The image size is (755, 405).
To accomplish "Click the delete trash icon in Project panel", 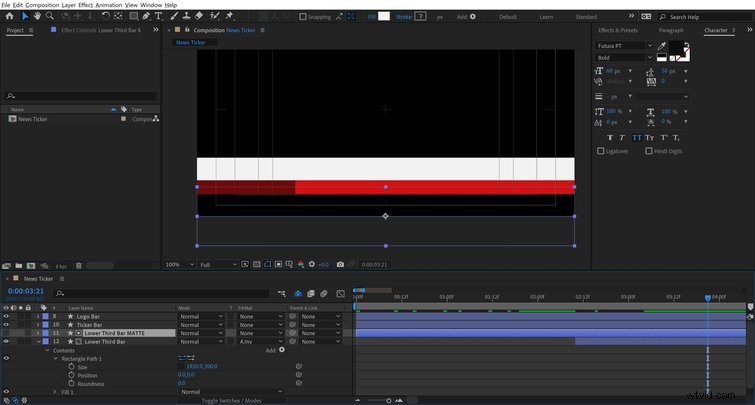I will pyautogui.click(x=78, y=266).
